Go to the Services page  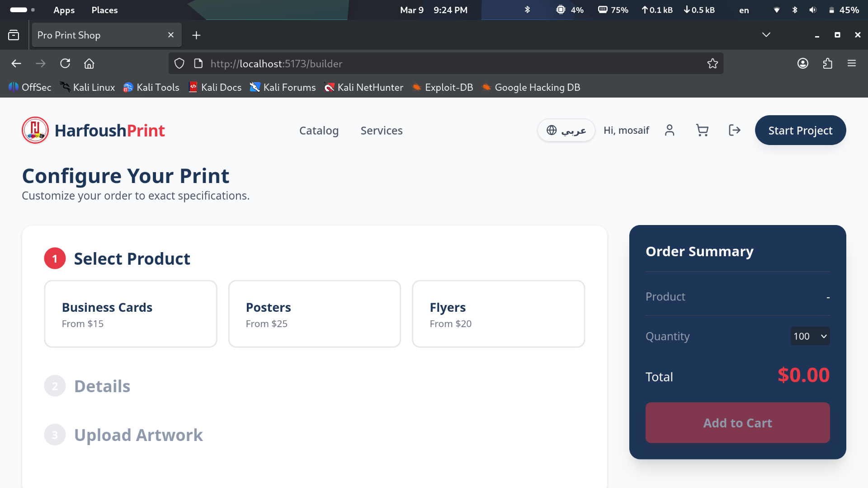[381, 131]
